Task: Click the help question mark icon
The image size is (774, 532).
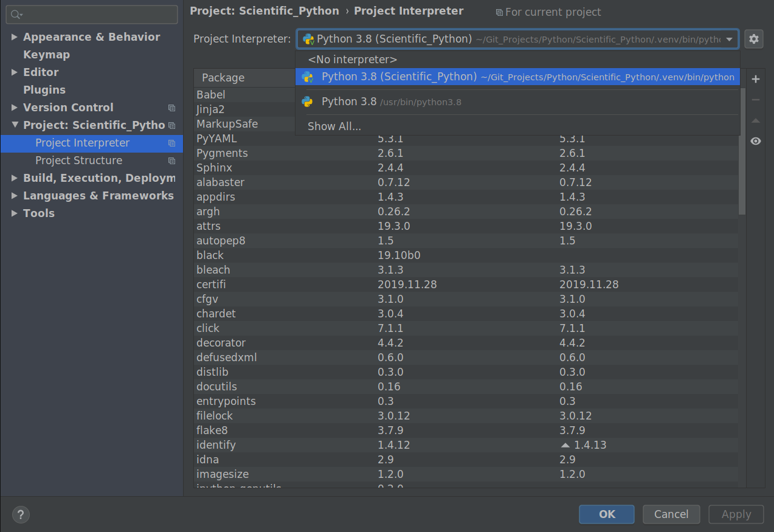Action: [x=21, y=514]
